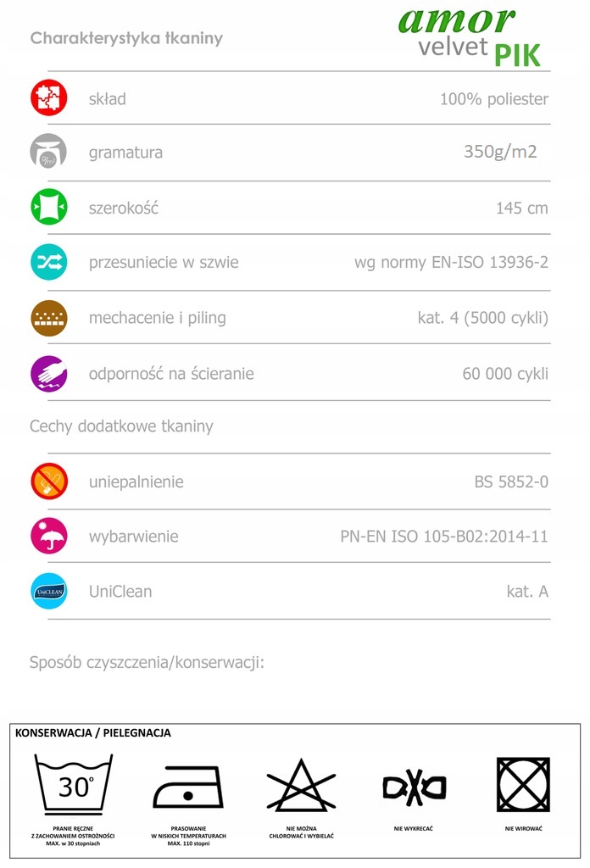Click the blue UniClean badge icon

tap(48, 591)
